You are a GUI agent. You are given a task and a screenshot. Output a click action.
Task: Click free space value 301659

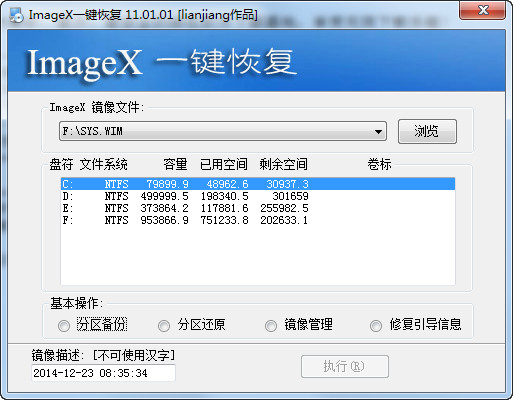[x=290, y=196]
